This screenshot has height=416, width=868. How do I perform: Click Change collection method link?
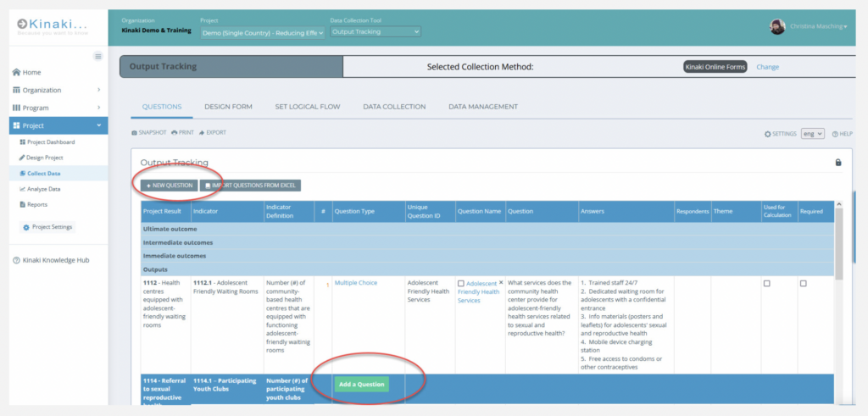pos(767,67)
